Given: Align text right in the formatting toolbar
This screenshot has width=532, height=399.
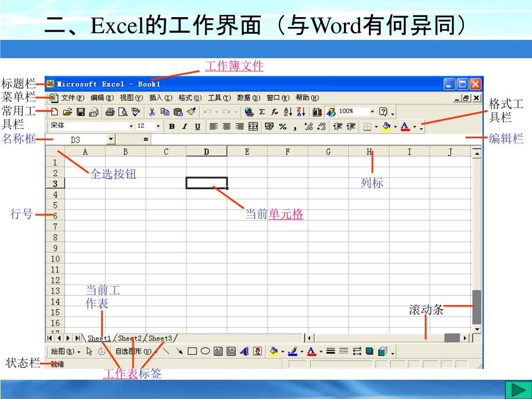Looking at the screenshot, I should pos(240,127).
